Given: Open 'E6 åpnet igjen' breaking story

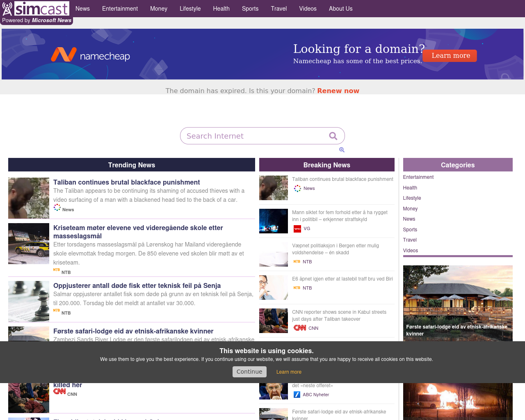Looking at the screenshot, I should click(x=342, y=279).
